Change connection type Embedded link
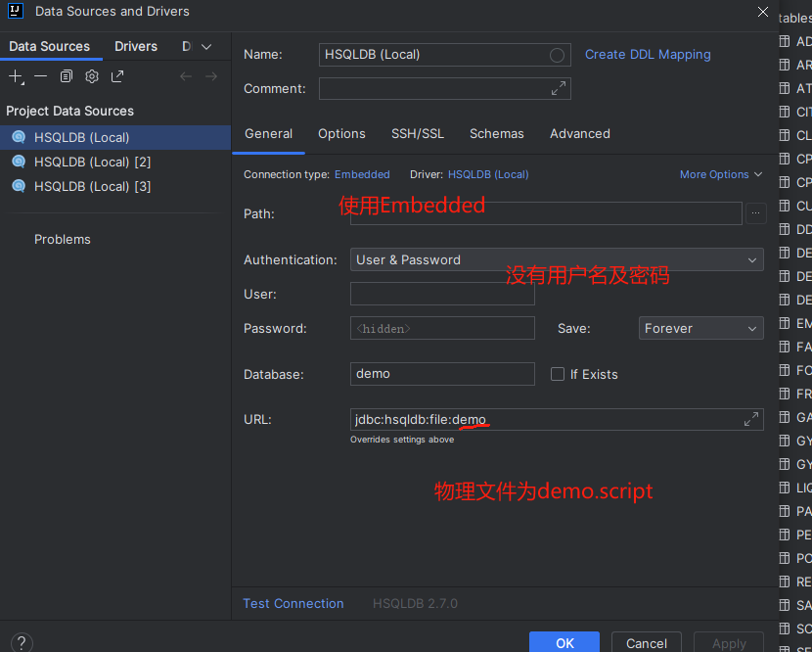 (x=362, y=174)
